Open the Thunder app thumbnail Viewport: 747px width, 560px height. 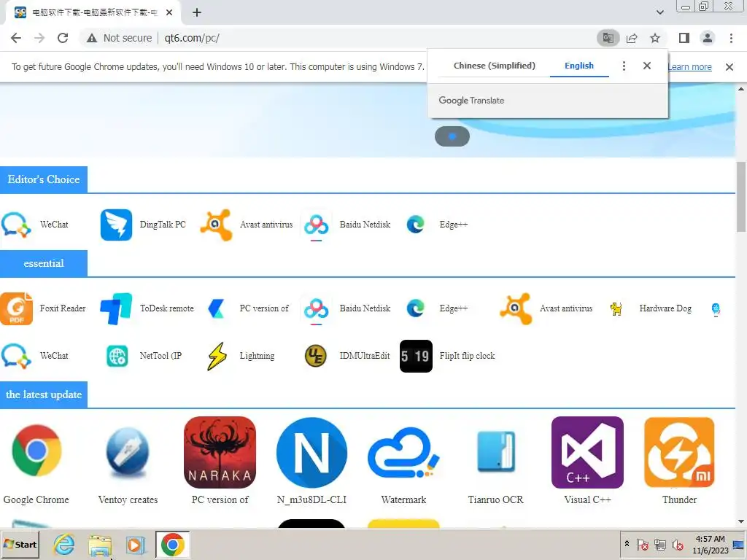pos(679,452)
